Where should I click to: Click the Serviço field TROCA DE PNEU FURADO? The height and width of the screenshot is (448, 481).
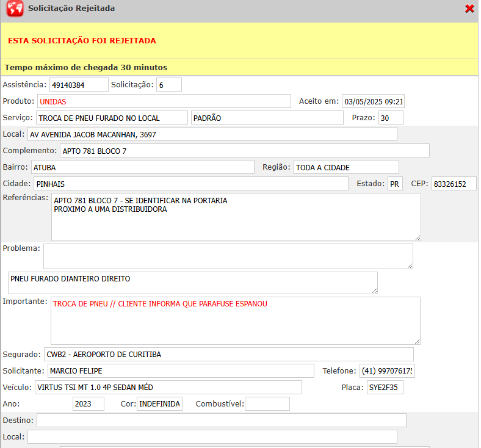(x=112, y=118)
